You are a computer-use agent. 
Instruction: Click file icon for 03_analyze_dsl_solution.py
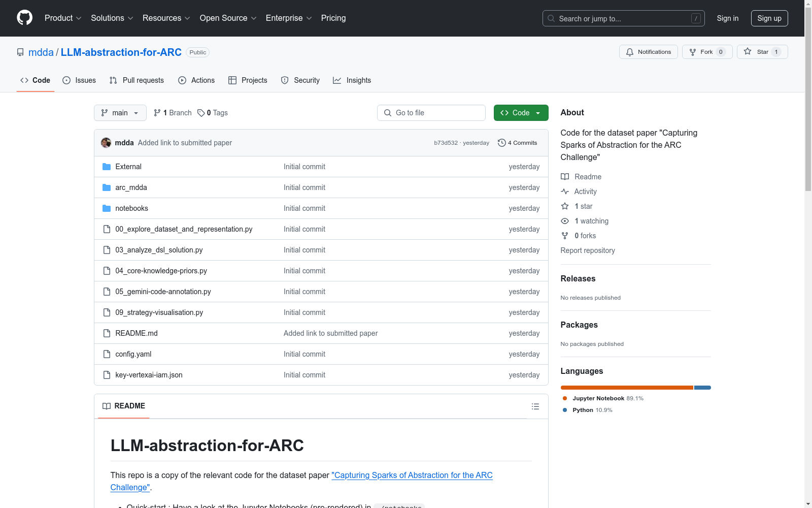pyautogui.click(x=107, y=250)
